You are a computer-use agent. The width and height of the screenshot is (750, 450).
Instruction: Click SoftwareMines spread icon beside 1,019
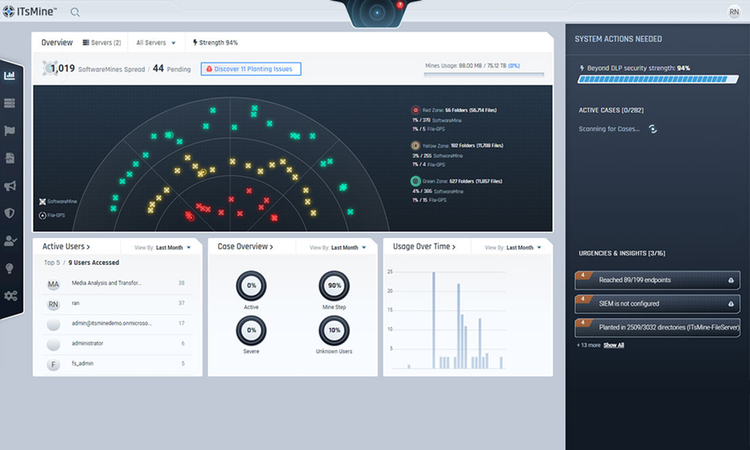[x=48, y=68]
